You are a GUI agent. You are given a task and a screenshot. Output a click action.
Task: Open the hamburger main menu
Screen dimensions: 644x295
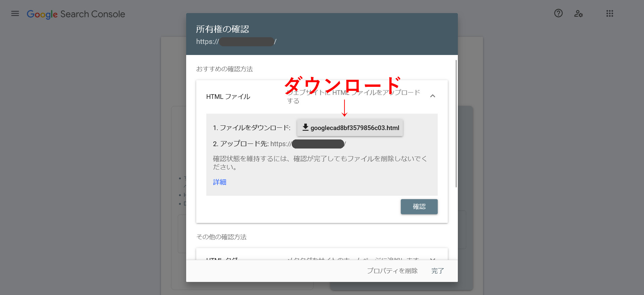click(x=15, y=13)
